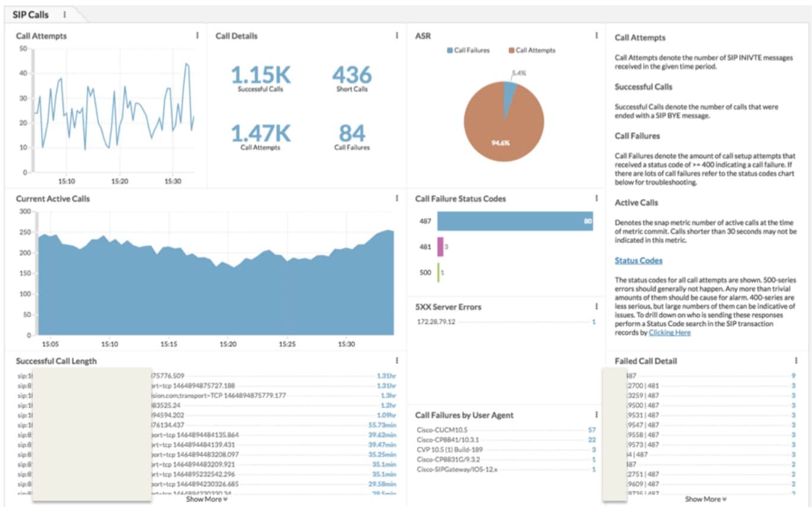The image size is (812, 510).
Task: Select the SIP Calls tab
Action: pyautogui.click(x=31, y=14)
